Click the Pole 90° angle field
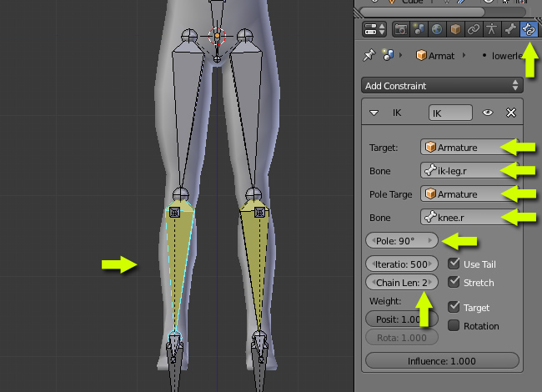This screenshot has height=392, width=542. pyautogui.click(x=402, y=240)
